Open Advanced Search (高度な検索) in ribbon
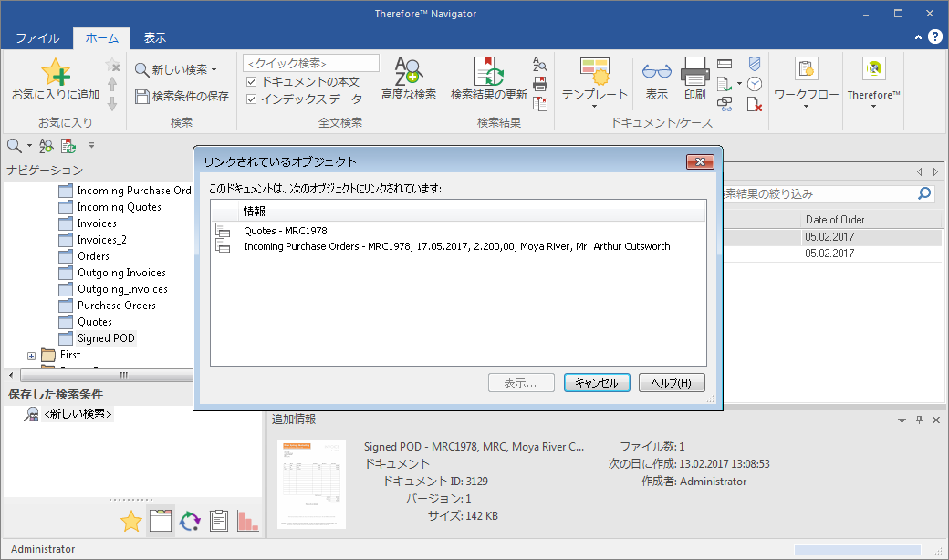 [x=409, y=78]
